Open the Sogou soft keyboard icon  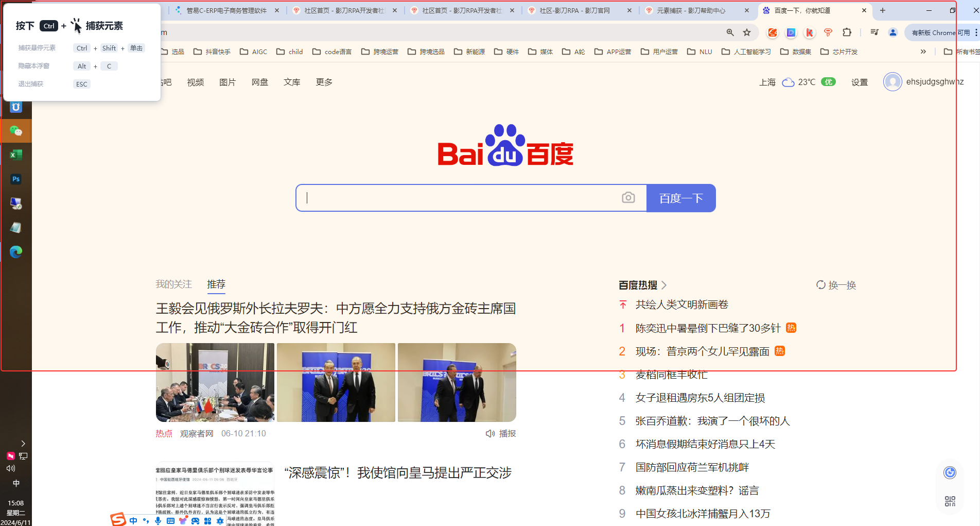(x=170, y=521)
